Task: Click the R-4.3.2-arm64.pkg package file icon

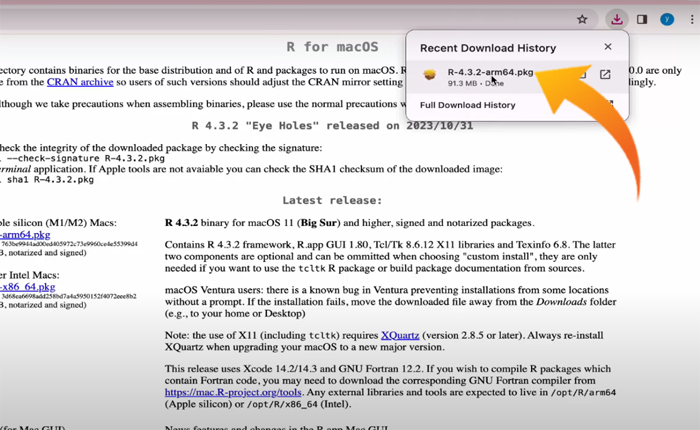Action: pos(429,75)
